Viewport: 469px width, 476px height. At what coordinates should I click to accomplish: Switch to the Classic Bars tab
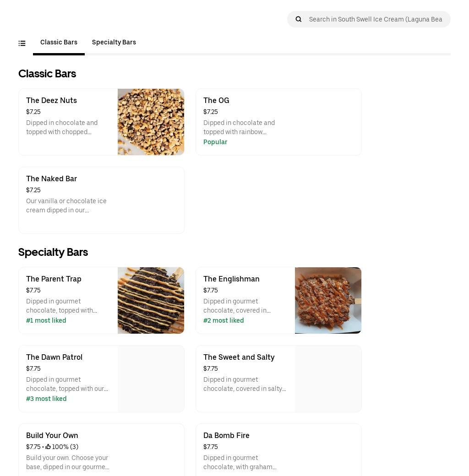click(59, 42)
